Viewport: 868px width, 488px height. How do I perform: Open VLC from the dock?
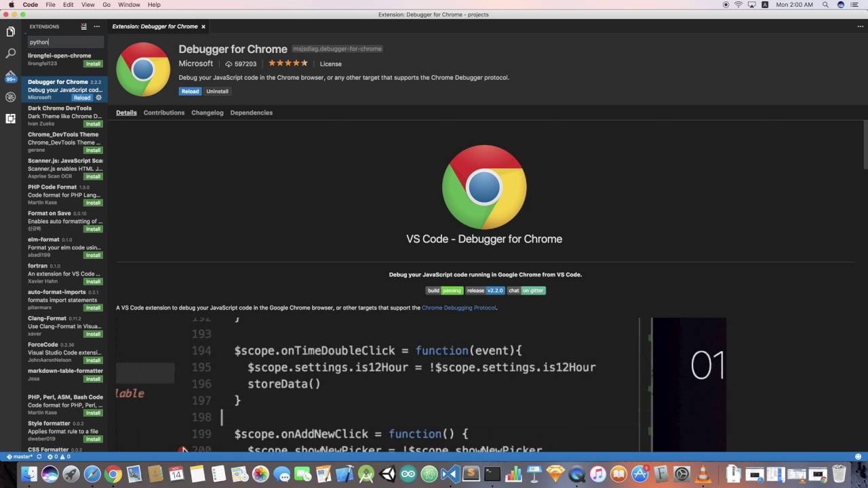pyautogui.click(x=703, y=474)
